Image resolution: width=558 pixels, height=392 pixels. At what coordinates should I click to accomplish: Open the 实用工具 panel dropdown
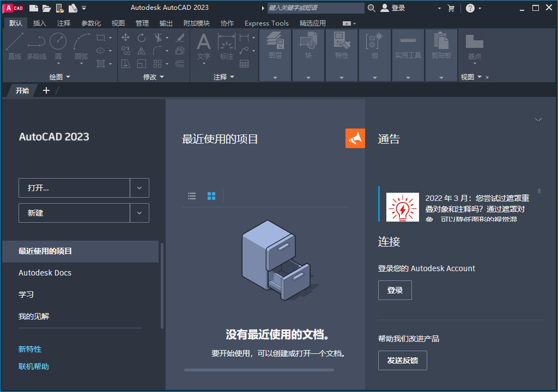point(408,77)
